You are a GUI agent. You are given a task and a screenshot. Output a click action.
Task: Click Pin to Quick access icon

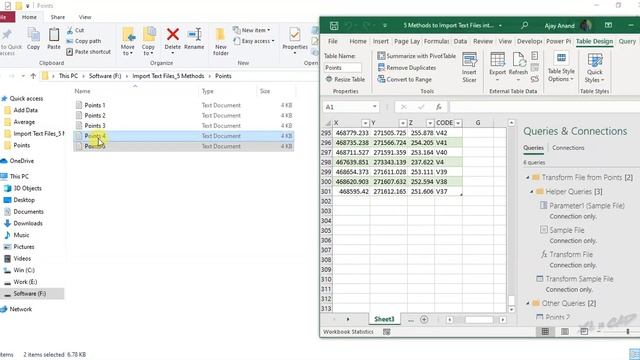point(7,35)
